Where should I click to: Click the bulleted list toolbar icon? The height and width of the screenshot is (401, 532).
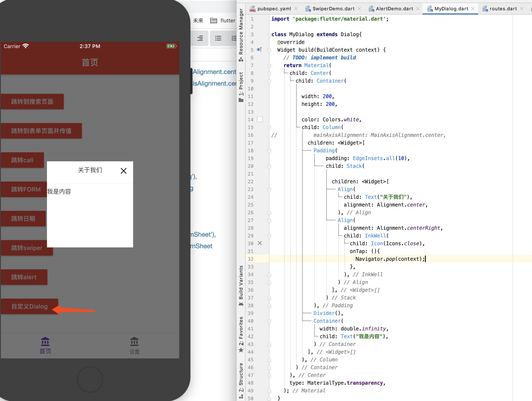(218, 38)
